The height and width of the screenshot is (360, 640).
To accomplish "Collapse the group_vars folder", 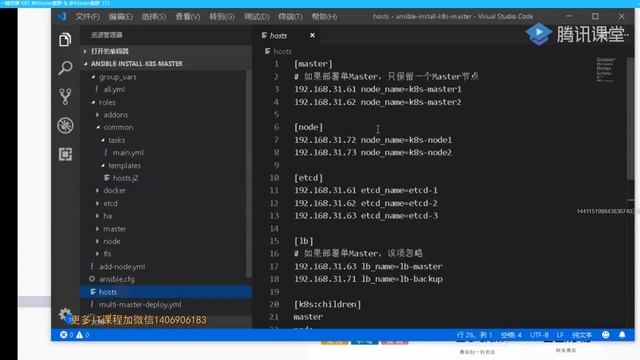I will (93, 77).
